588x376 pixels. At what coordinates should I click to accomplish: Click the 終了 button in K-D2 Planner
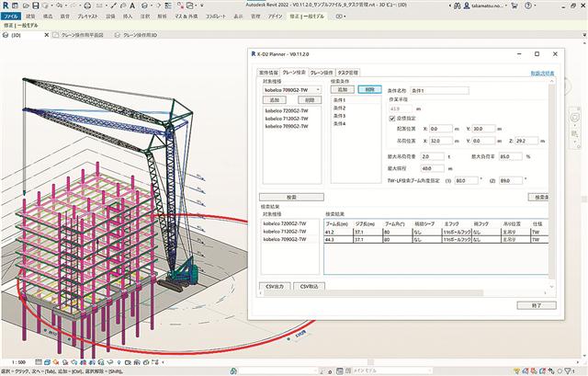coord(537,305)
